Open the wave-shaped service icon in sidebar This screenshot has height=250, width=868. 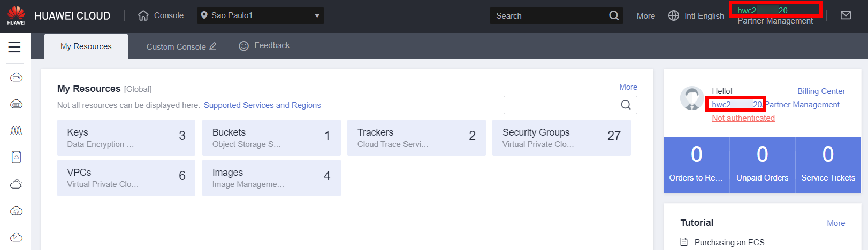click(16, 130)
